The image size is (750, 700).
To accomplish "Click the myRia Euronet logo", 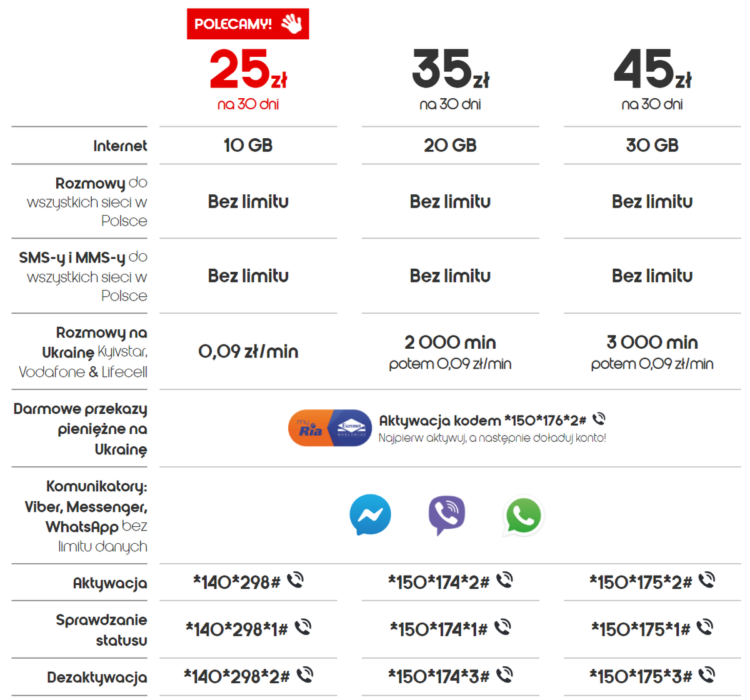I will coord(330,428).
